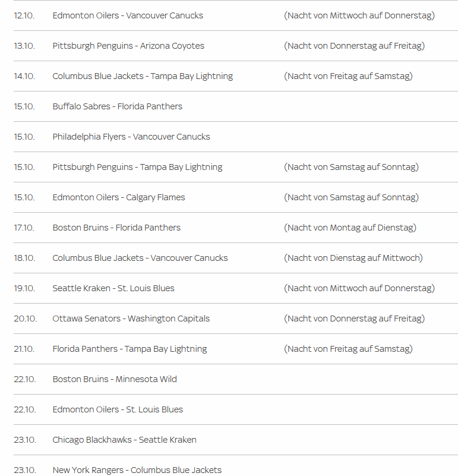Click Chicago Blackhawks - Seattle Kraken matchup
Image resolution: width=458 pixels, height=476 pixels.
point(124,440)
